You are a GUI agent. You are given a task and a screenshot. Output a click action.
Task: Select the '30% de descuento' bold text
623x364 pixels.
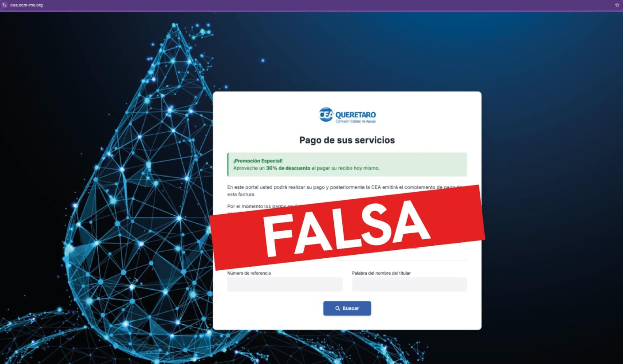pos(288,168)
